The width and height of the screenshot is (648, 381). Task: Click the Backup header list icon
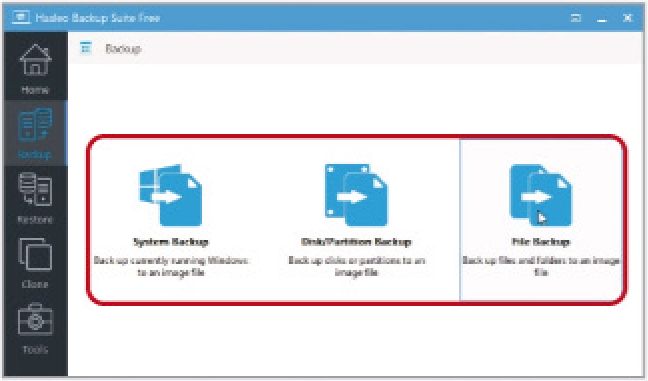coord(86,48)
